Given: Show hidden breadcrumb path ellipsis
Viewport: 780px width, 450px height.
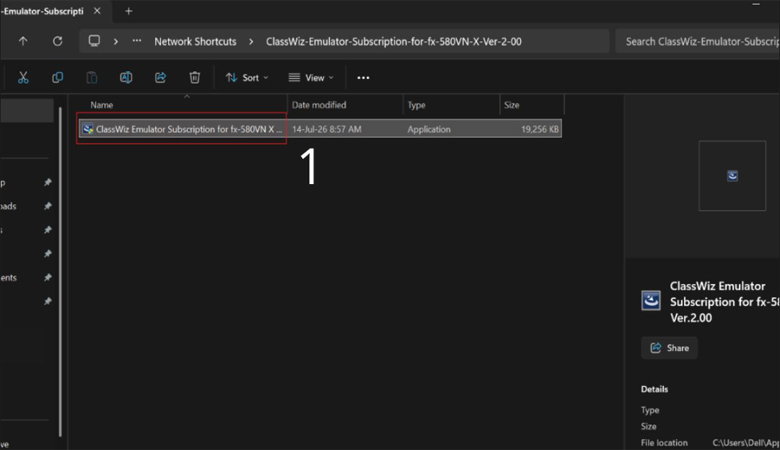Looking at the screenshot, I should pos(137,41).
